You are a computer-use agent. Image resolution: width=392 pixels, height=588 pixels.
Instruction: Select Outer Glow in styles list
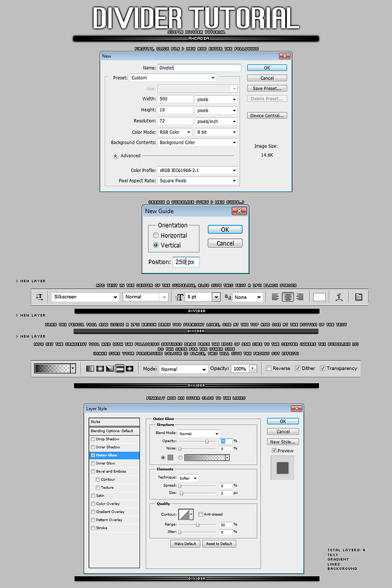click(x=114, y=455)
